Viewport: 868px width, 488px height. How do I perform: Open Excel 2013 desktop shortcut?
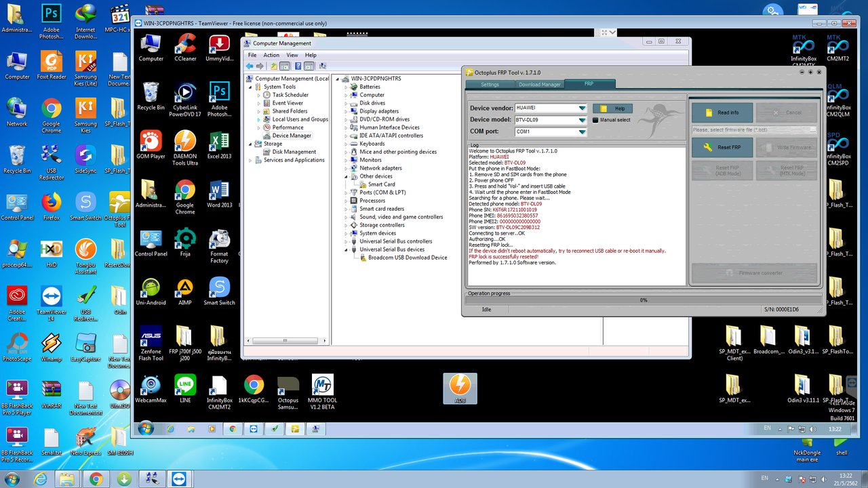pos(219,144)
